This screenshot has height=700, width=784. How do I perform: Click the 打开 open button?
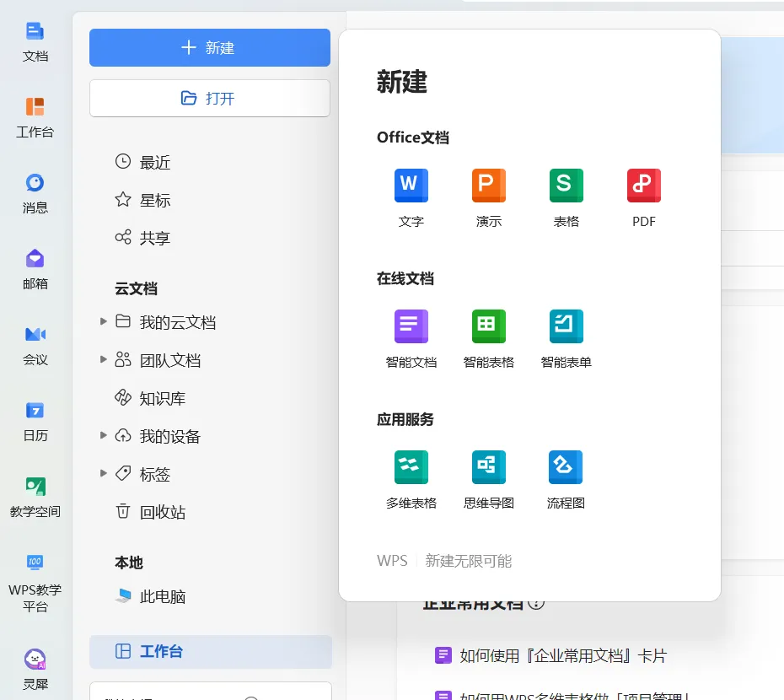coord(210,98)
